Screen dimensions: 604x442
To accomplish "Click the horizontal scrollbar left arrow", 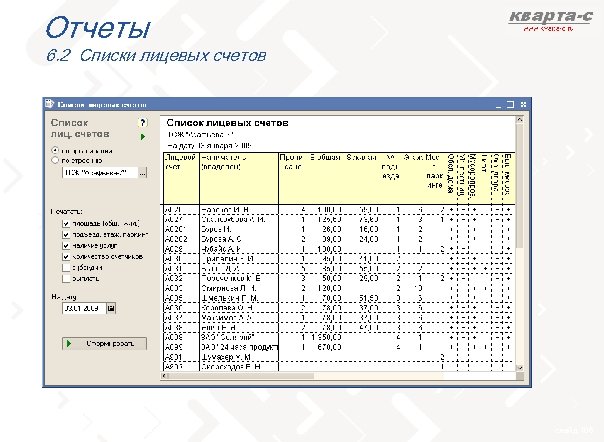I will [165, 375].
